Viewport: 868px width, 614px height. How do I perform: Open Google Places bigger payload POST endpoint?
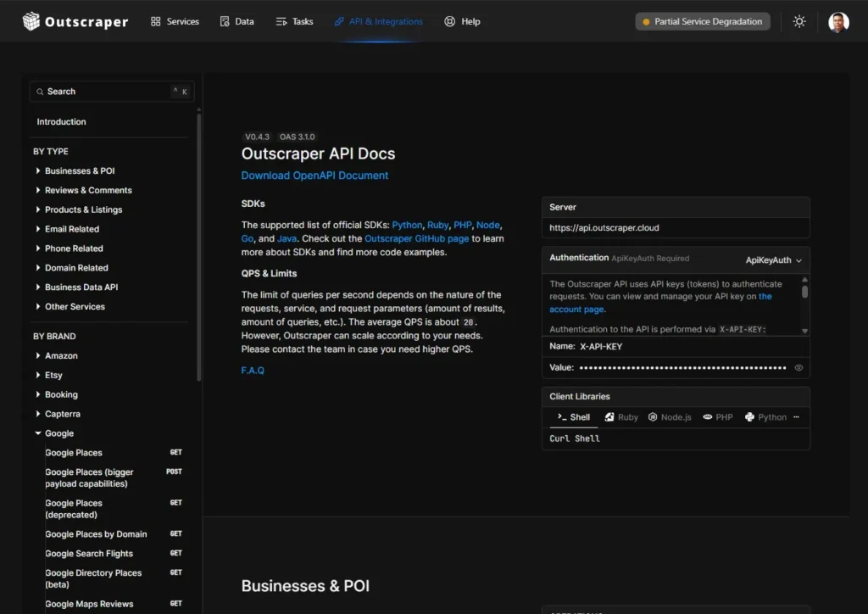(x=114, y=477)
